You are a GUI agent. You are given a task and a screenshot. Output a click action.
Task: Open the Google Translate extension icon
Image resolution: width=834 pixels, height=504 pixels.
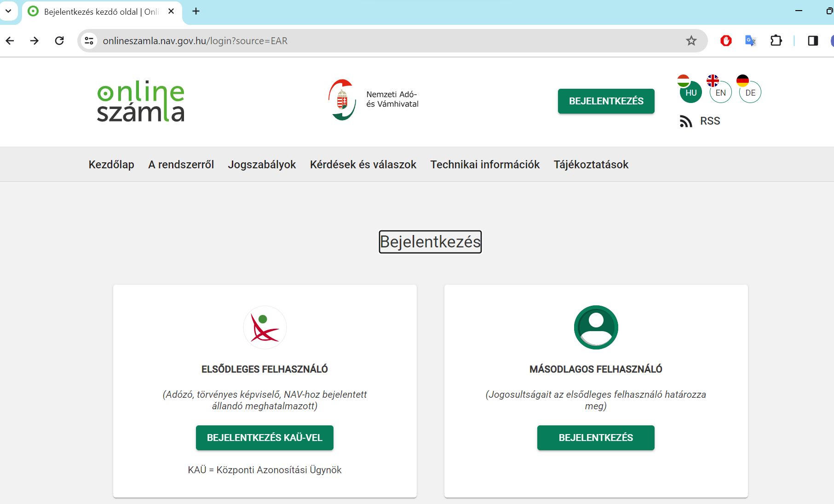click(x=750, y=41)
